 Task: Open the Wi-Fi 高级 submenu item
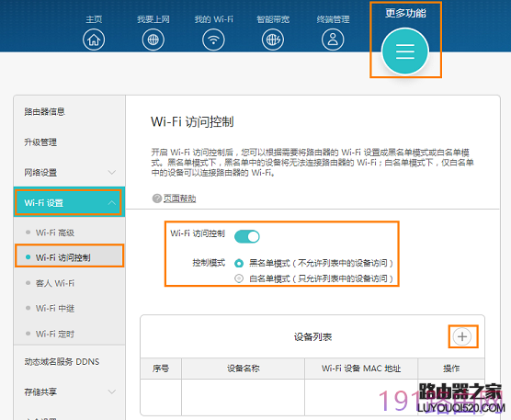coord(55,233)
